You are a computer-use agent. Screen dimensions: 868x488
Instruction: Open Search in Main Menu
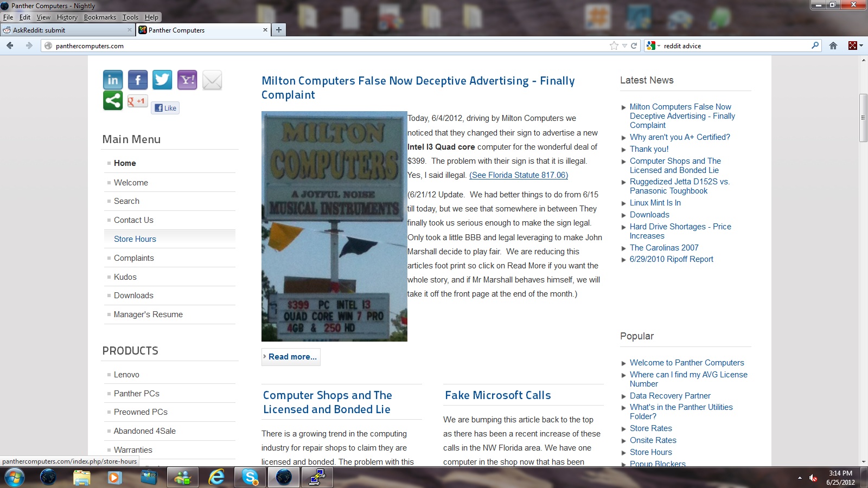pos(126,201)
